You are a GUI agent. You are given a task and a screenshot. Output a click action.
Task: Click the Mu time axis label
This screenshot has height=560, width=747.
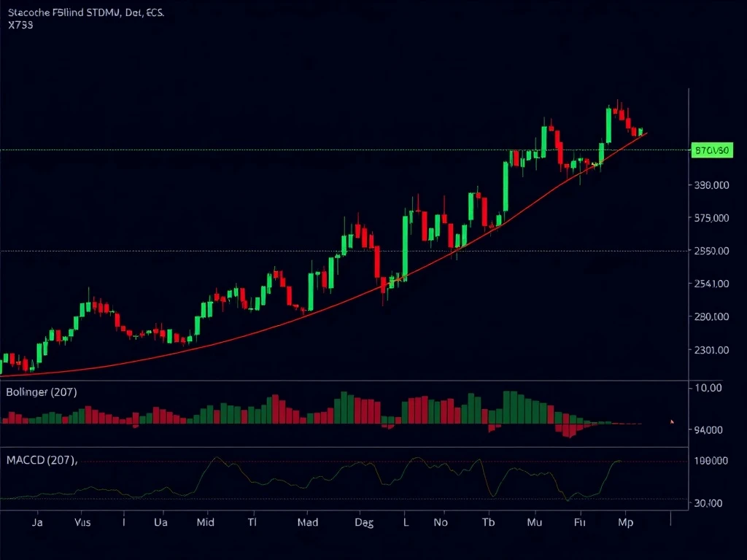pos(535,522)
